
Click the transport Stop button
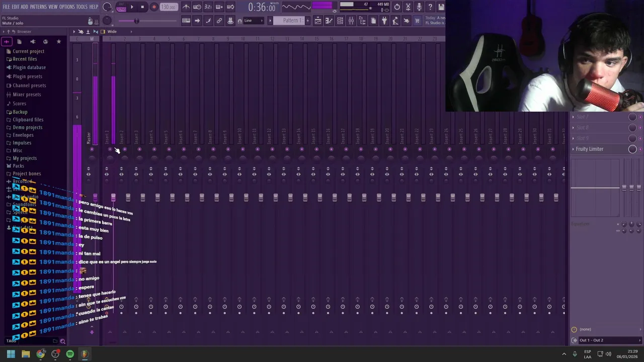pyautogui.click(x=142, y=7)
